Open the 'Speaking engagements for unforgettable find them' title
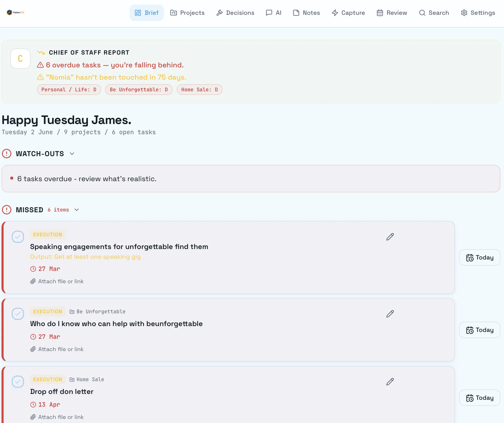504x423 pixels. (119, 247)
